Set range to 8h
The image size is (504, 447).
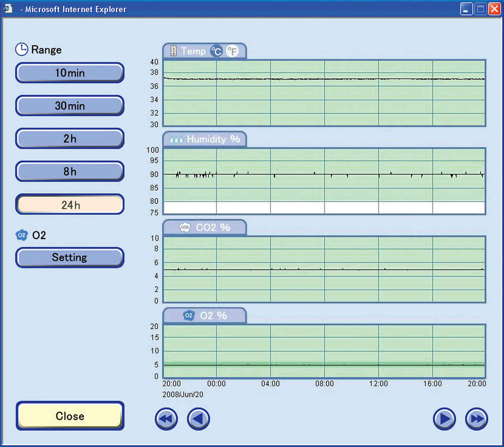(70, 171)
